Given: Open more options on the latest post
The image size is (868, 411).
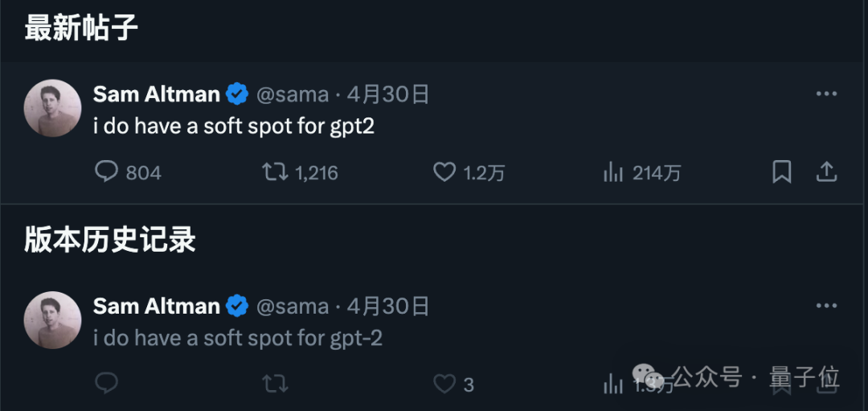Looking at the screenshot, I should (x=826, y=93).
